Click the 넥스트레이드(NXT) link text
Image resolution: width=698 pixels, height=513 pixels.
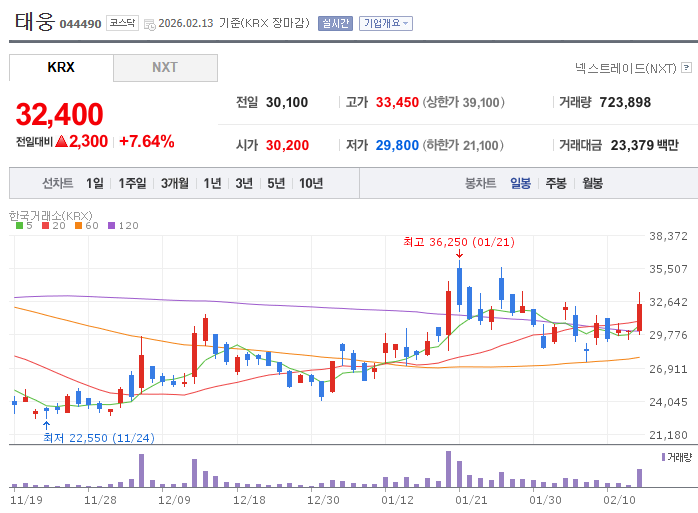click(625, 68)
